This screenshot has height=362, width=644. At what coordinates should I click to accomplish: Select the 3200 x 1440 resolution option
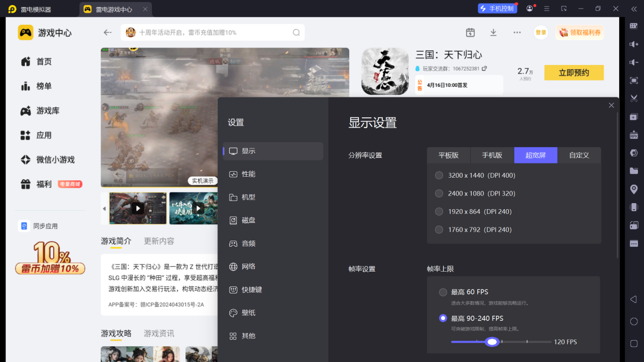pos(438,175)
